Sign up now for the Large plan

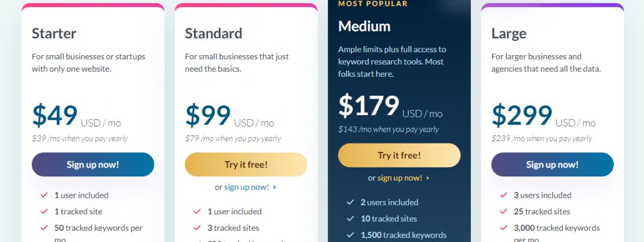pyautogui.click(x=552, y=165)
